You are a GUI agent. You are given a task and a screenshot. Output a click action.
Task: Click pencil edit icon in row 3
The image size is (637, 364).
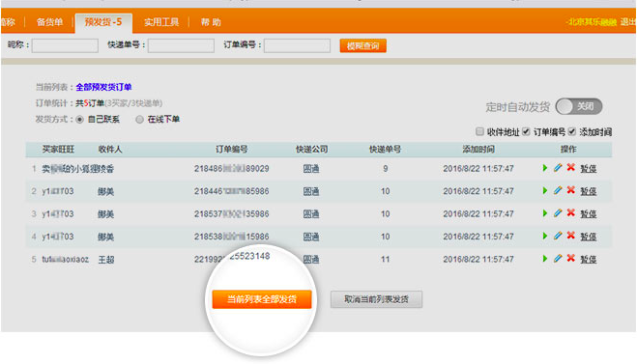click(558, 213)
